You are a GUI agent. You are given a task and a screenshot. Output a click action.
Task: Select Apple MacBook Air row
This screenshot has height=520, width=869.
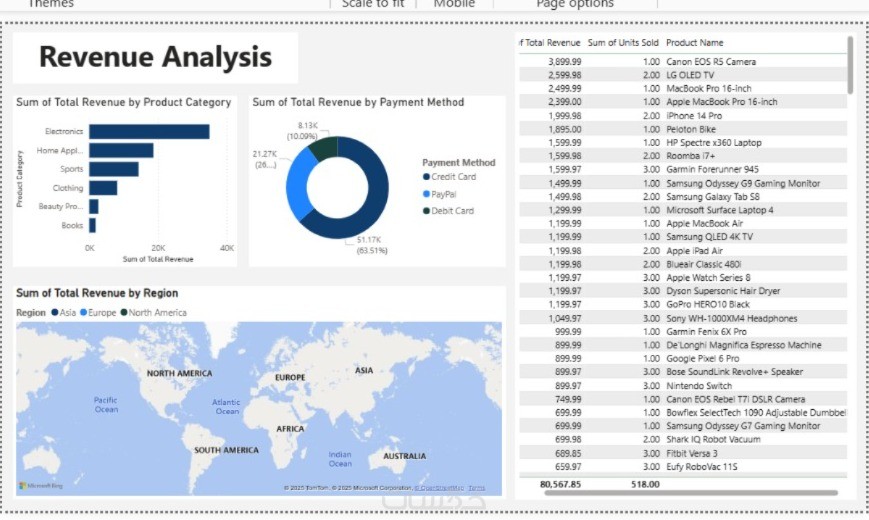(683, 223)
